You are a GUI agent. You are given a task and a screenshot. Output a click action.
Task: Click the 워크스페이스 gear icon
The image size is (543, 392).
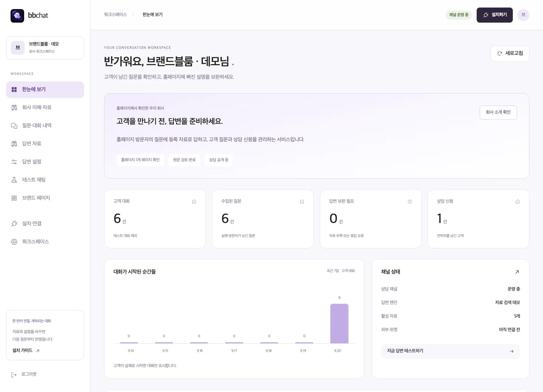(14, 242)
